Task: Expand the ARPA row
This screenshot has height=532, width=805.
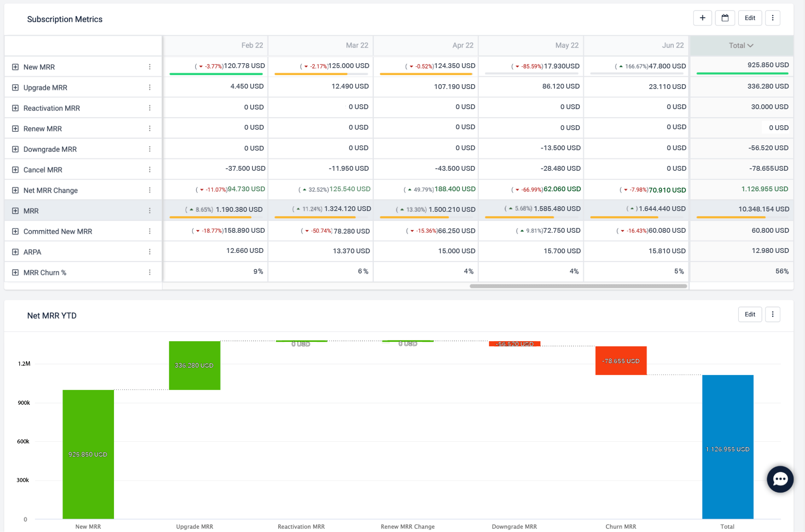Action: tap(15, 252)
